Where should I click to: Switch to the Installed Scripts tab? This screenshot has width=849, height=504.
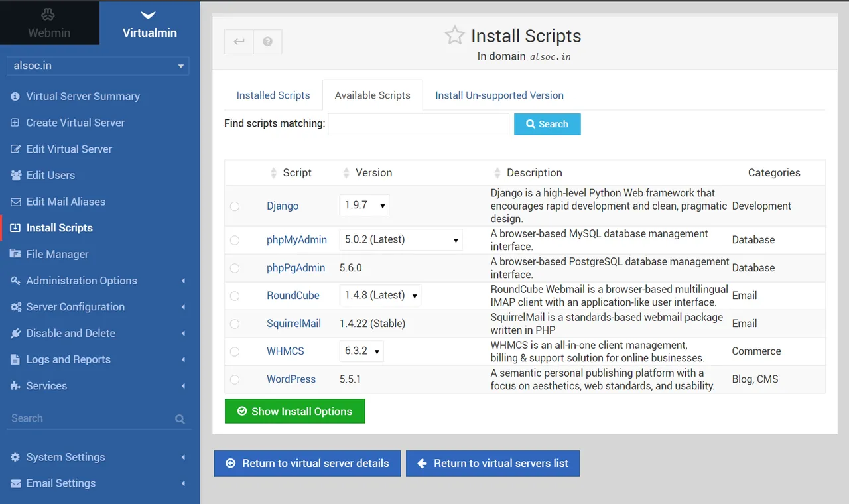(x=273, y=95)
